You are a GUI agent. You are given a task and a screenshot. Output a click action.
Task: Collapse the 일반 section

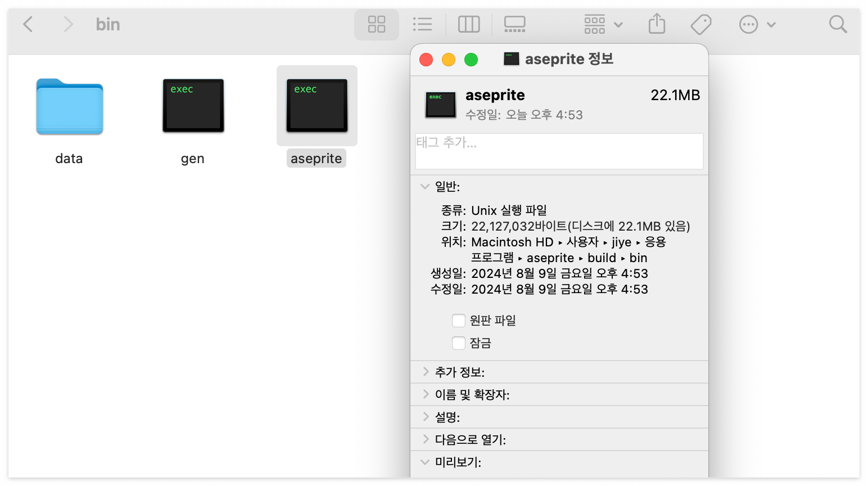pyautogui.click(x=425, y=186)
